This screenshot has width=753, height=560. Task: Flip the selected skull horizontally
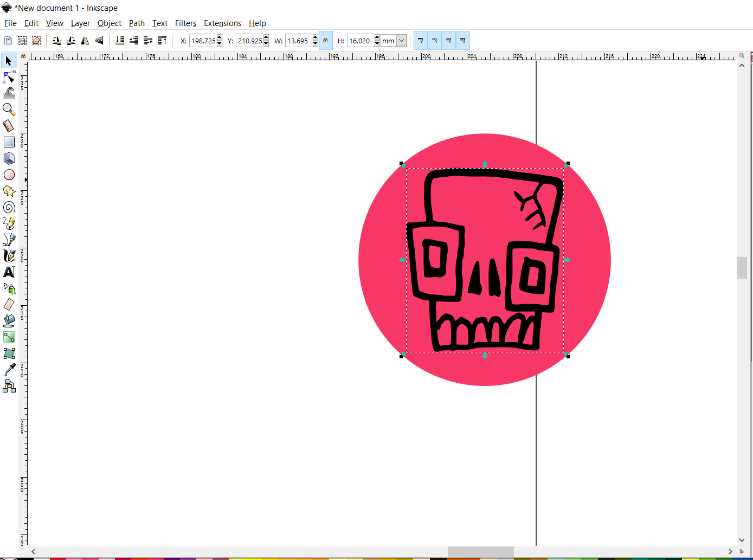click(85, 40)
